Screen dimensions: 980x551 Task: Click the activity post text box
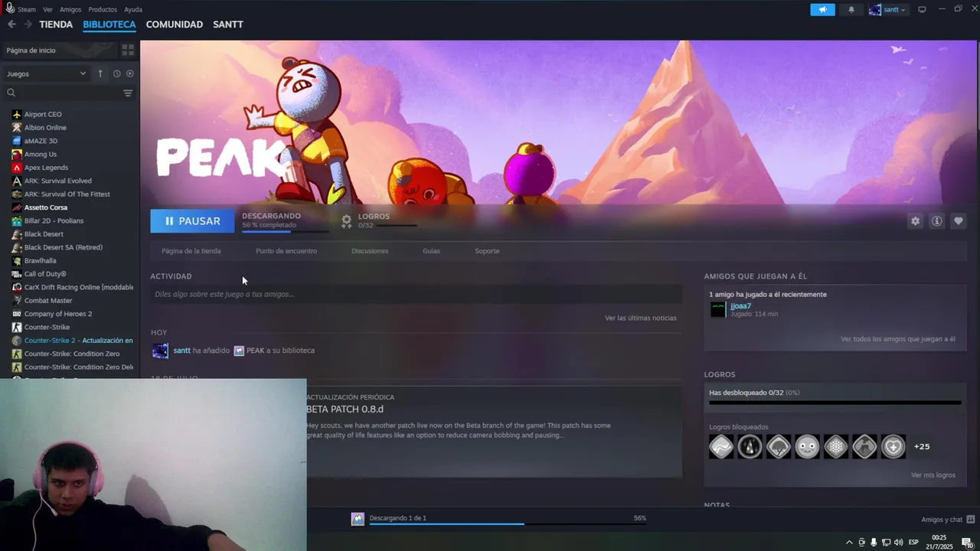click(416, 294)
